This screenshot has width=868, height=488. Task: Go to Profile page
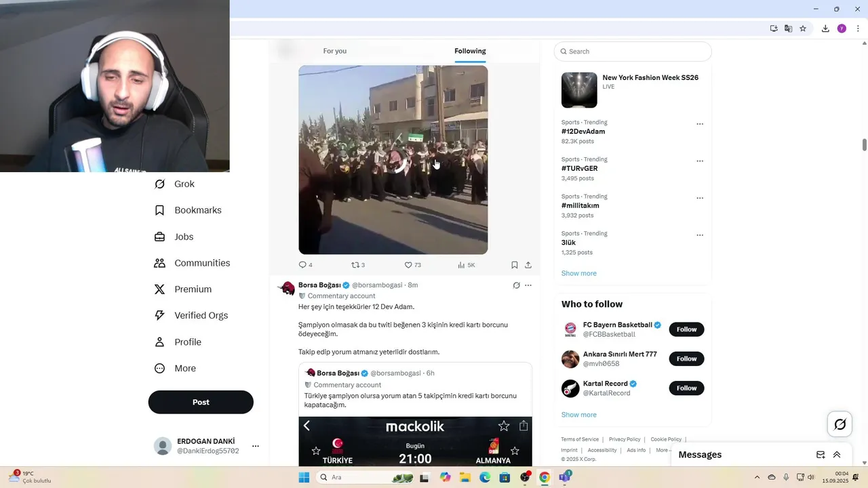(178, 342)
